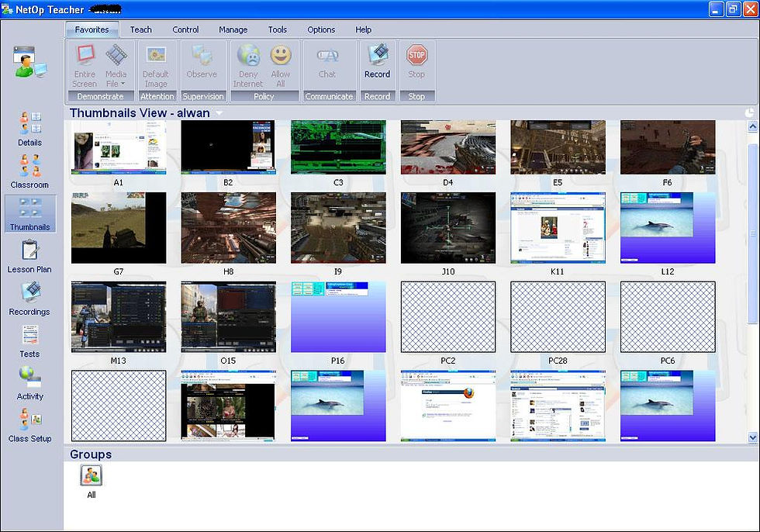Viewport: 760px width, 532px height.
Task: Select the Observe supervision icon
Action: coord(202,61)
